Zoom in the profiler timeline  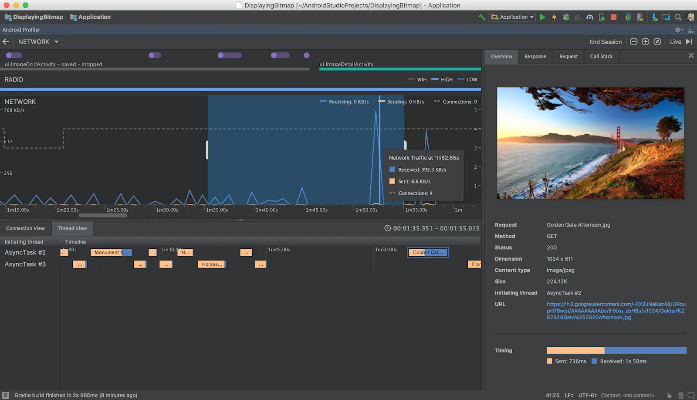pos(645,42)
